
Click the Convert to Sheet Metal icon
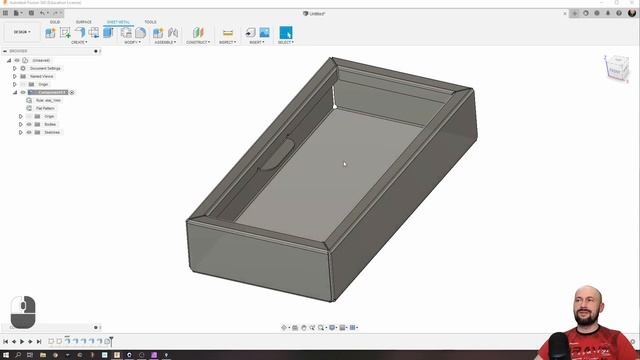pos(108,33)
